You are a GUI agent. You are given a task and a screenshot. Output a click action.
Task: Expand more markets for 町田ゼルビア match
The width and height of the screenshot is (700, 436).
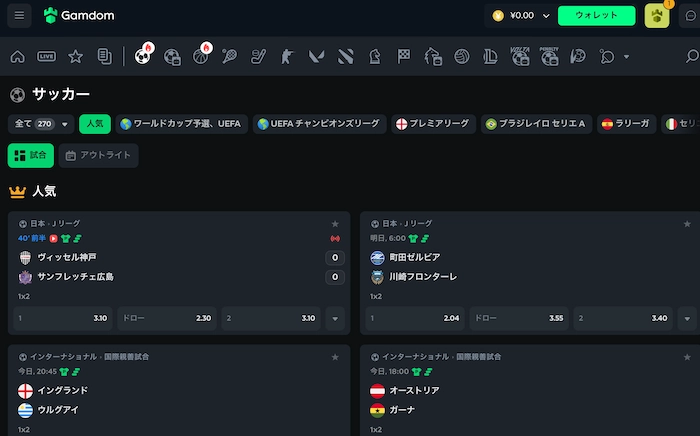pos(687,319)
